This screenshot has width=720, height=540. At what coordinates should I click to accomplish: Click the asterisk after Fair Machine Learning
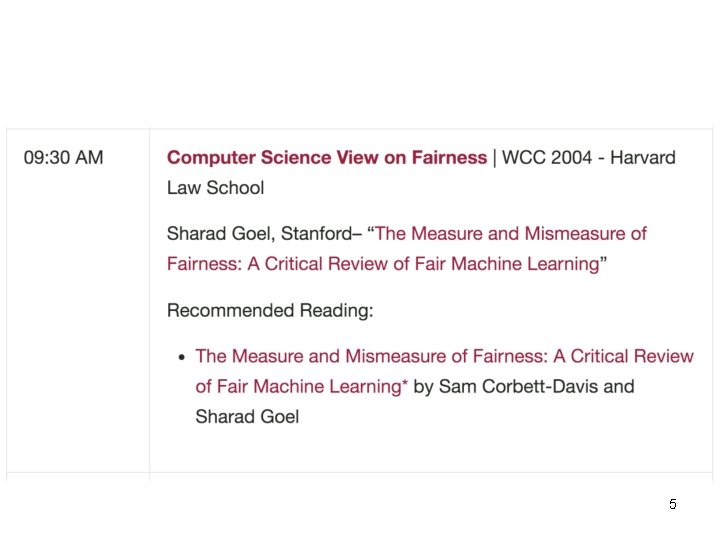[405, 384]
